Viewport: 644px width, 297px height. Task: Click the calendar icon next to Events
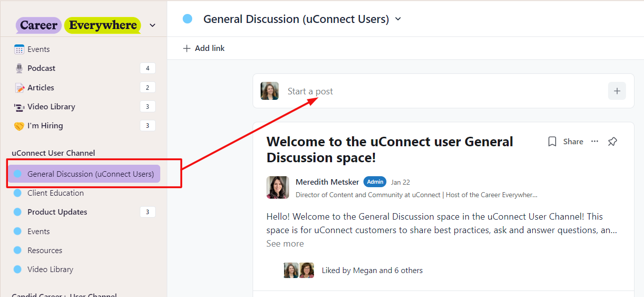pyautogui.click(x=19, y=49)
